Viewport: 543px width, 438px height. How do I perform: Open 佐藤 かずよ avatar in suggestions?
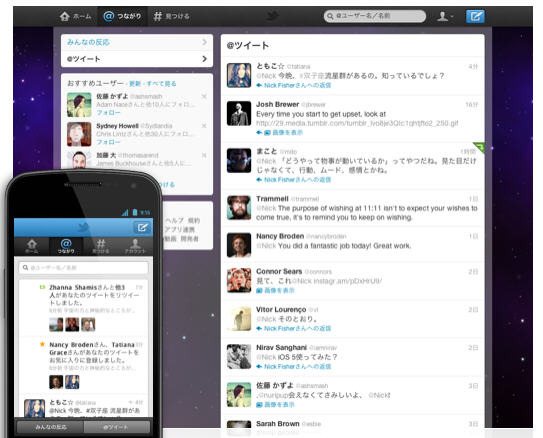point(79,105)
